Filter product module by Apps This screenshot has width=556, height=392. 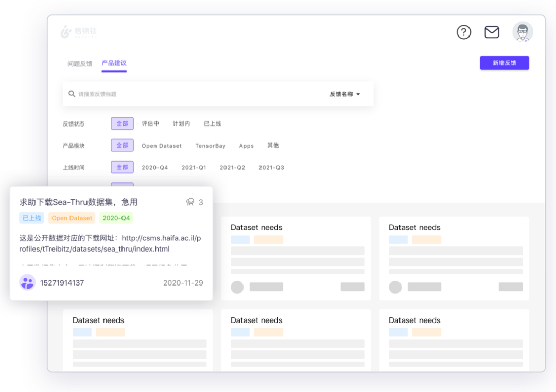tap(247, 146)
